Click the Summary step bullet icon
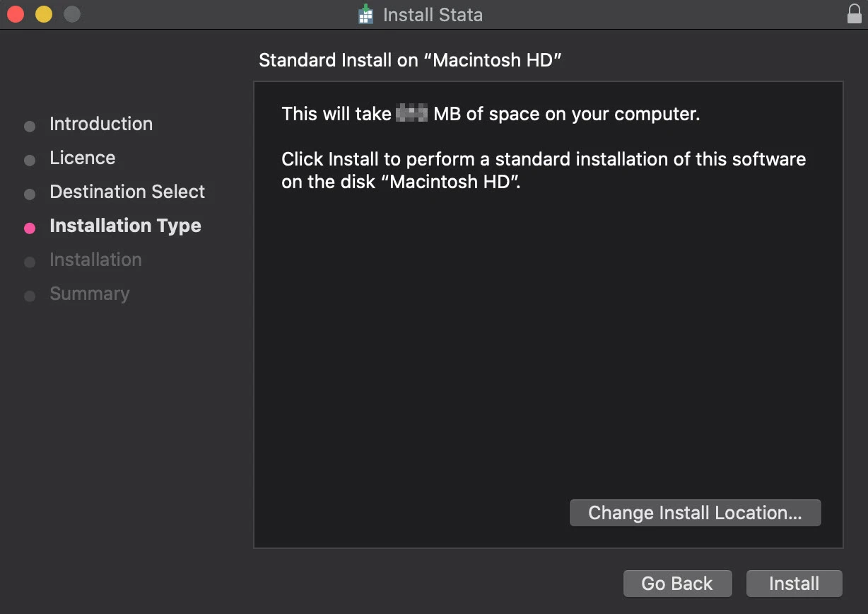The height and width of the screenshot is (614, 868). [30, 296]
